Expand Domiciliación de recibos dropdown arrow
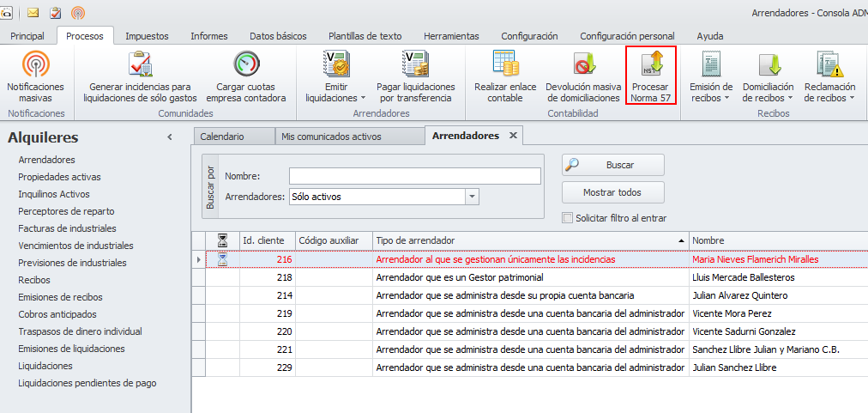 click(x=791, y=98)
